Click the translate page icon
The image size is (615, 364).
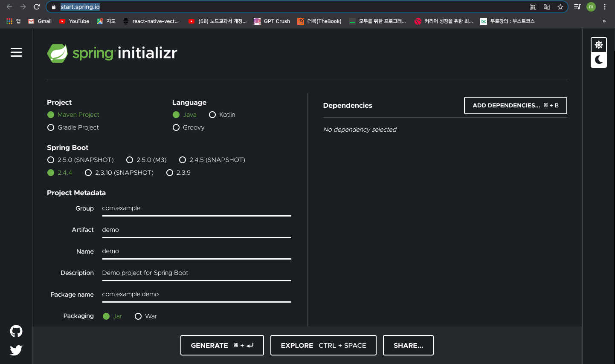[547, 7]
